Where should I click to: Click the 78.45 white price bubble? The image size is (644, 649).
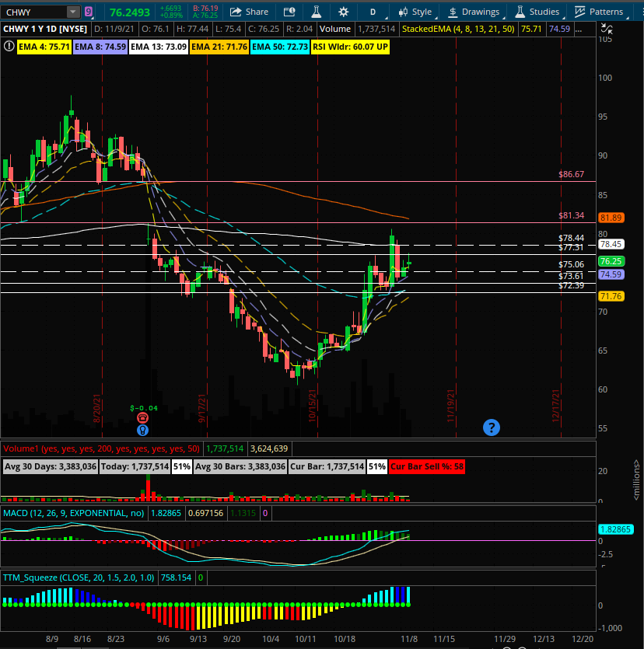coord(611,244)
